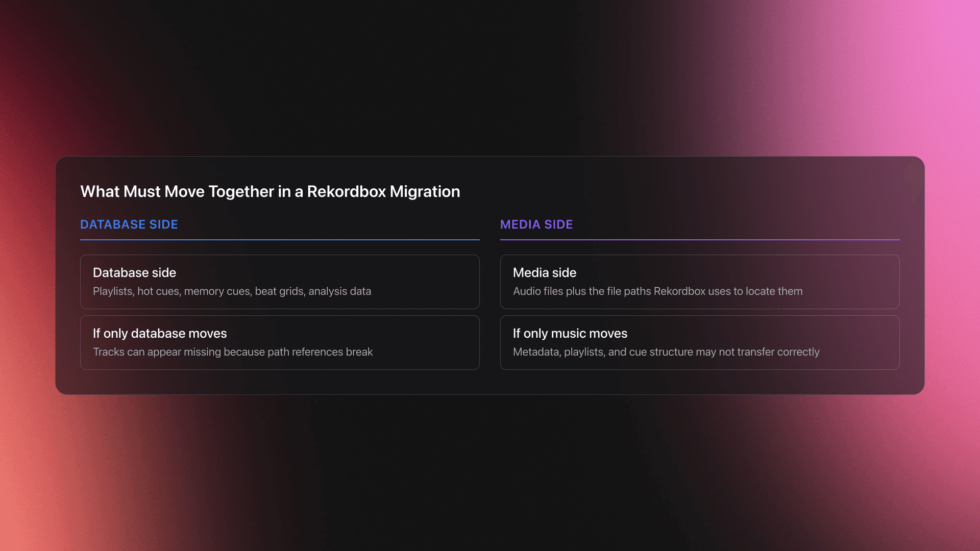Click the purple underline below MEDIA SIDE

[700, 239]
